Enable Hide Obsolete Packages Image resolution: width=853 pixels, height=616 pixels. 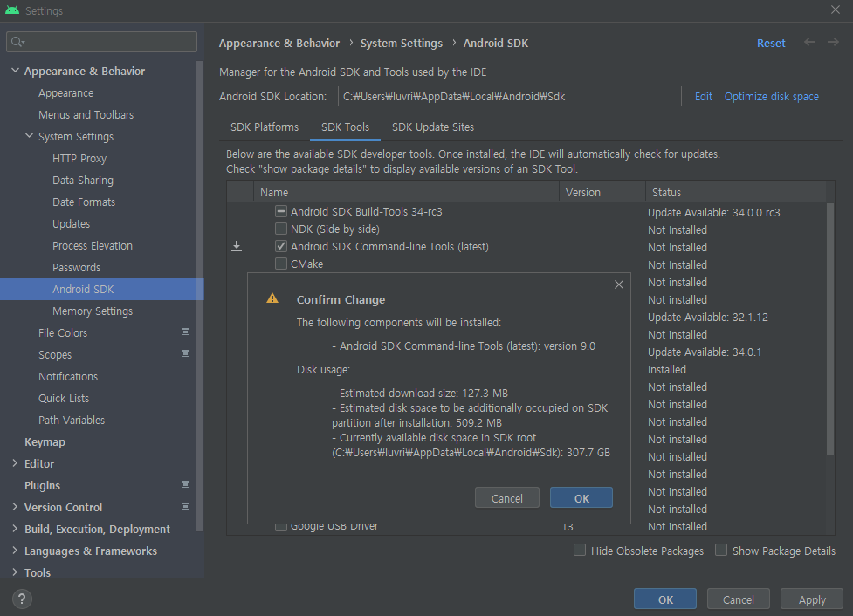click(580, 551)
